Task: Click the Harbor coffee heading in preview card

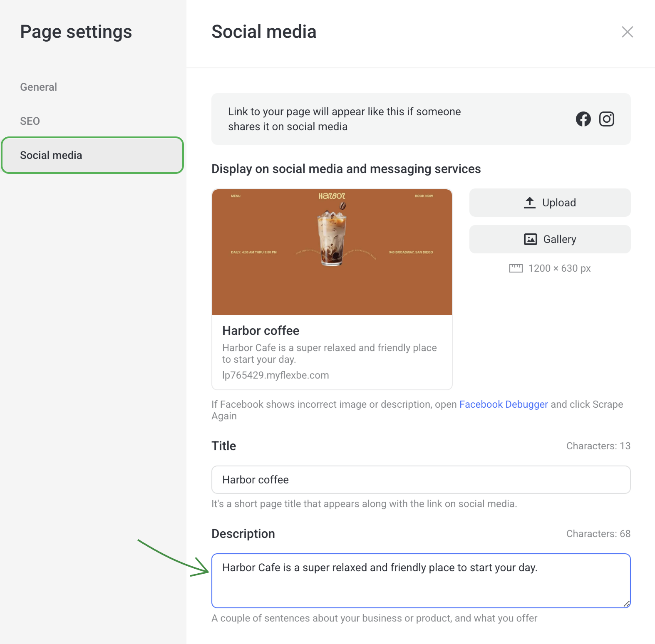Action: [261, 331]
